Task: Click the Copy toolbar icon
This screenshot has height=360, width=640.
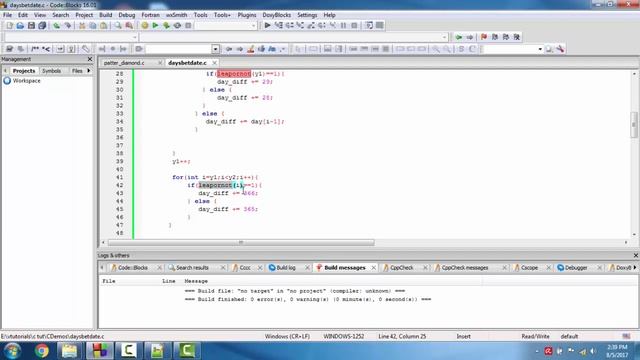Action: click(93, 25)
